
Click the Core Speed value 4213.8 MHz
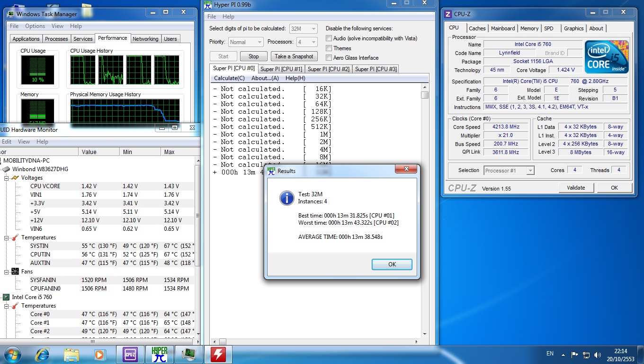pyautogui.click(x=506, y=127)
